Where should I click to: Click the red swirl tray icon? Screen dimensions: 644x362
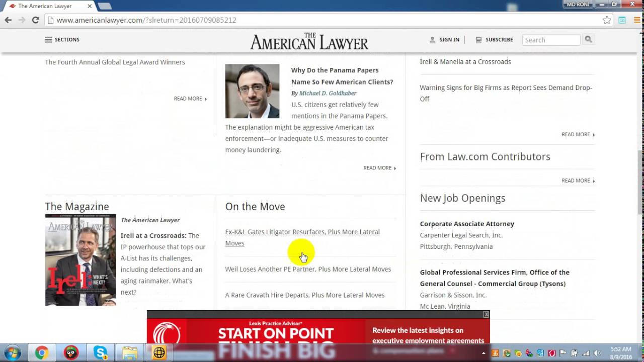click(551, 353)
